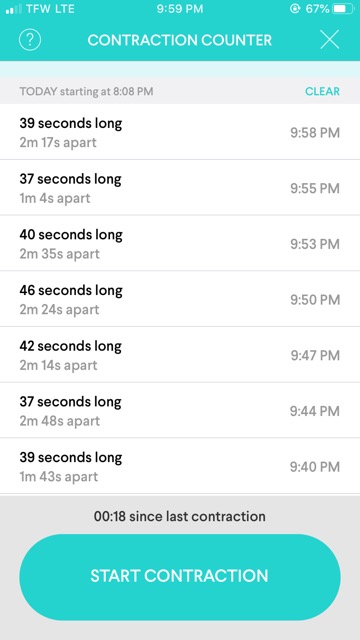Tap the Today starting at 8:08 PM header
The image size is (360, 640).
tap(87, 91)
